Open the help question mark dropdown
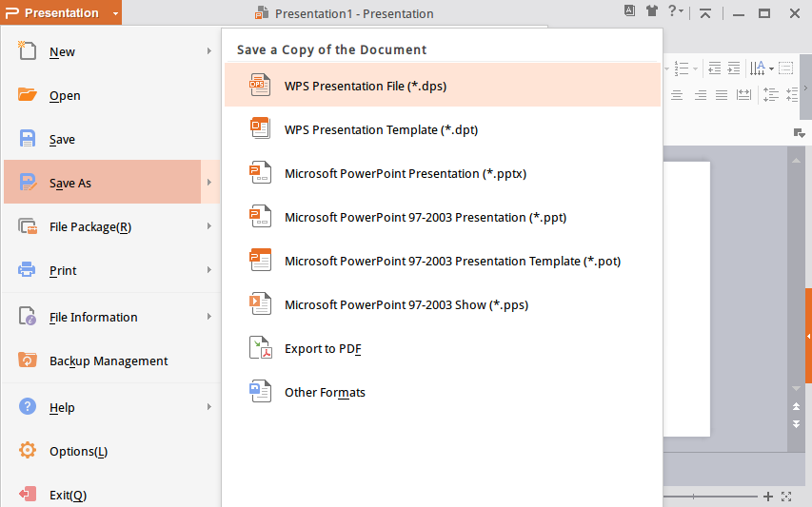812x507 pixels. point(675,10)
